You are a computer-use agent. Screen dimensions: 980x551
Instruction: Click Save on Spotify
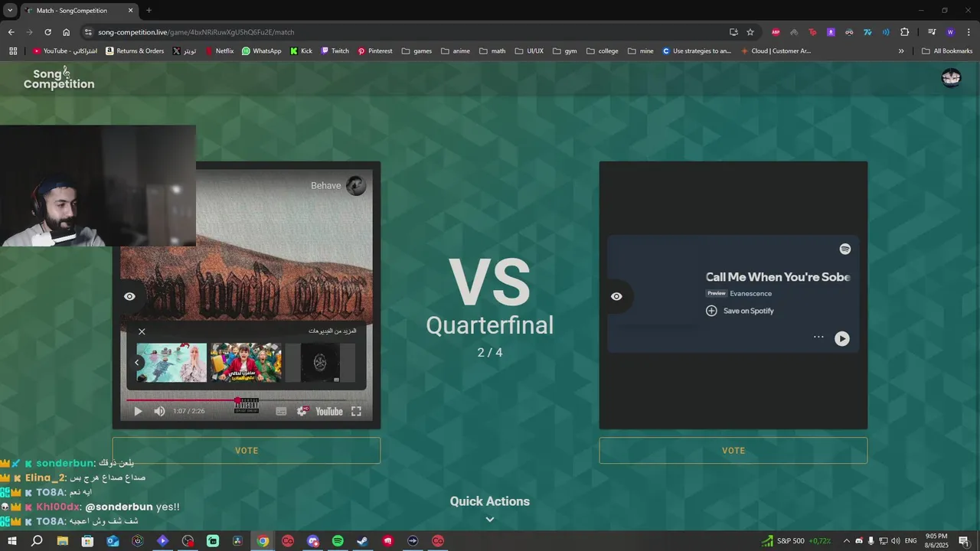pos(740,311)
